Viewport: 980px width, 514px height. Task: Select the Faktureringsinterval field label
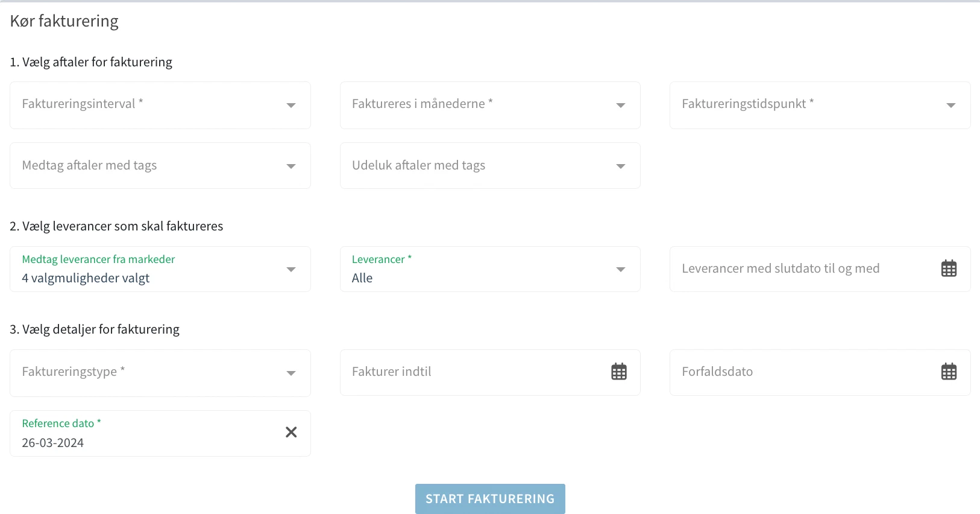79,104
